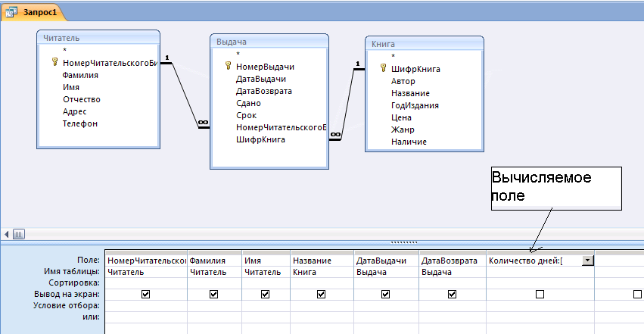This screenshot has width=644, height=334.
Task: Open dropdown of Количество дней field cell
Action: point(588,261)
